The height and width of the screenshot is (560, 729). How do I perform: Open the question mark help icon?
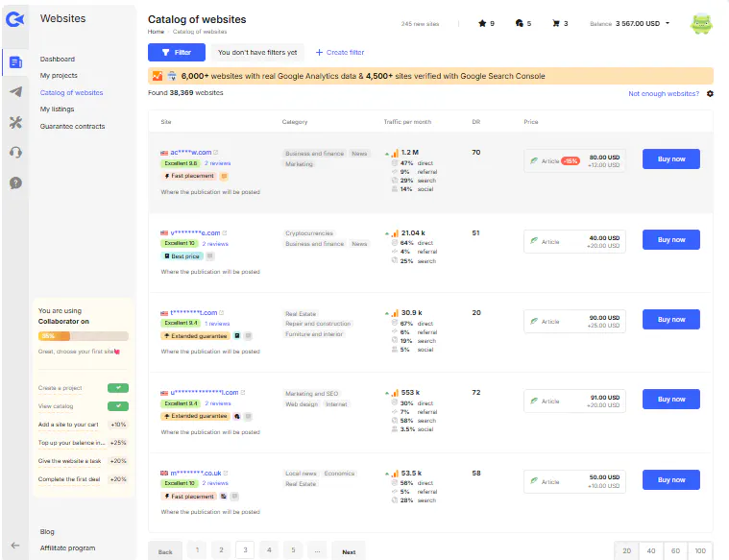tap(15, 183)
